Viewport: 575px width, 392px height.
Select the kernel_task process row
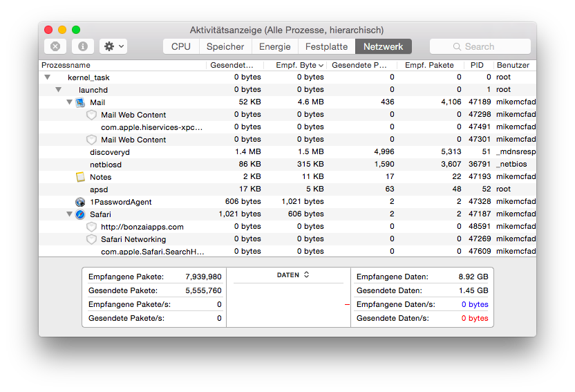pyautogui.click(x=287, y=77)
